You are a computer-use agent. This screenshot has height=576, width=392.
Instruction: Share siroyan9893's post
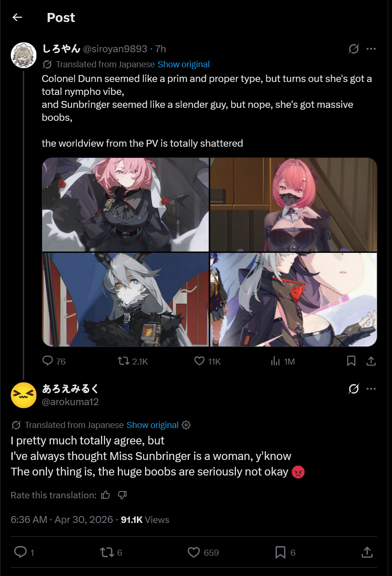pos(371,361)
